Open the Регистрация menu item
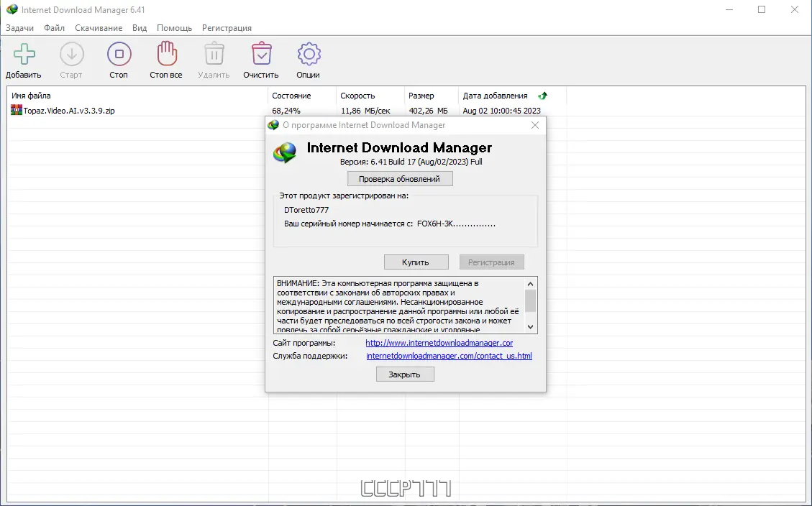This screenshot has height=506, width=812. pyautogui.click(x=227, y=27)
